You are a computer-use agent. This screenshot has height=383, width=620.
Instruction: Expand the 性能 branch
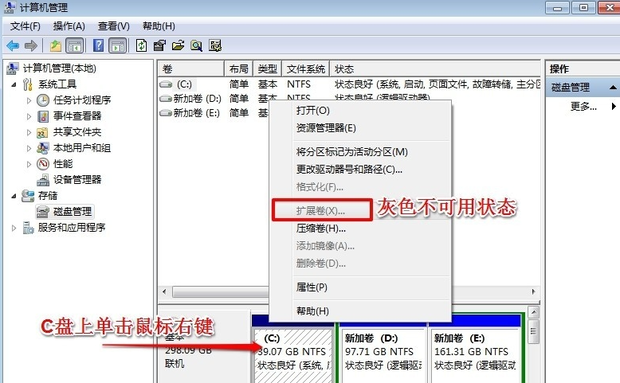coord(28,164)
